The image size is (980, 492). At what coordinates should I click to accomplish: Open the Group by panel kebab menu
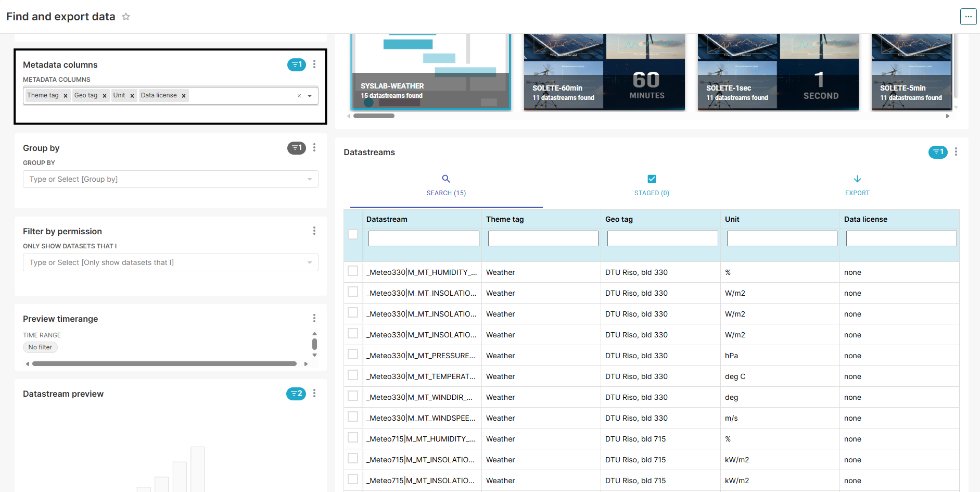(x=314, y=148)
